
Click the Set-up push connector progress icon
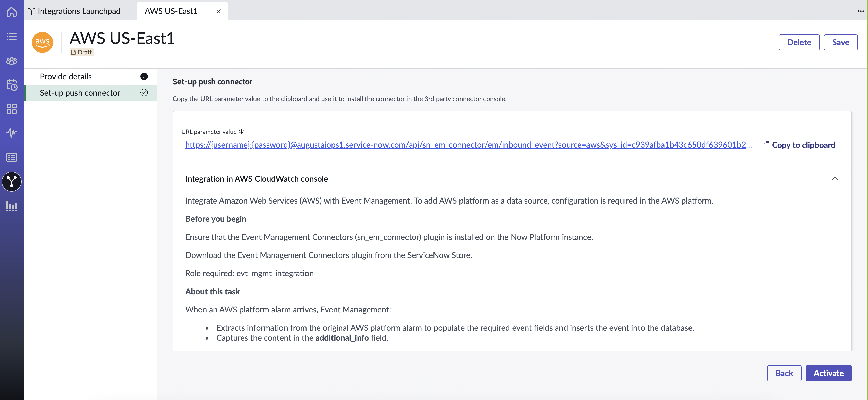[x=144, y=93]
